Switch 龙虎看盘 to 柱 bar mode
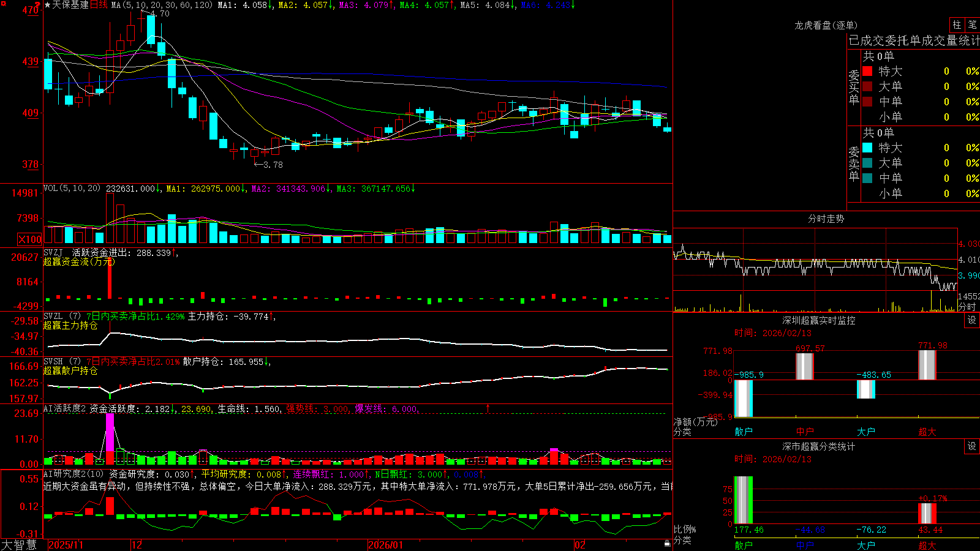980x551 pixels. point(957,25)
